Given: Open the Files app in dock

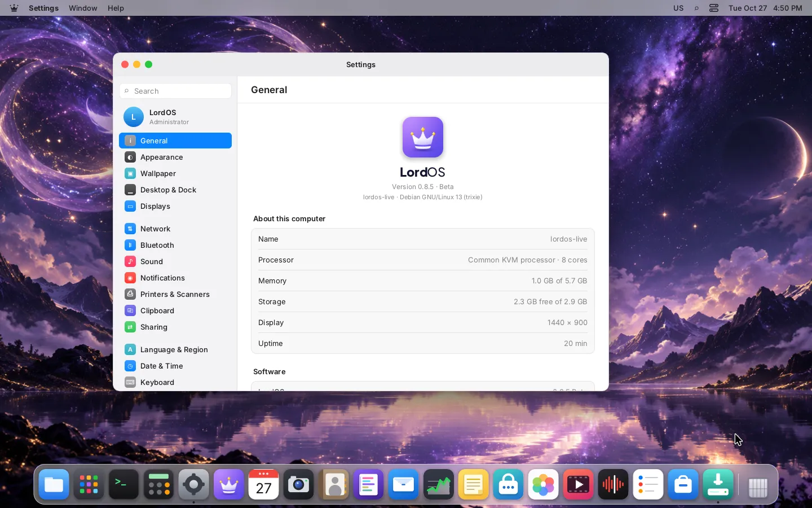Looking at the screenshot, I should click(x=54, y=484).
